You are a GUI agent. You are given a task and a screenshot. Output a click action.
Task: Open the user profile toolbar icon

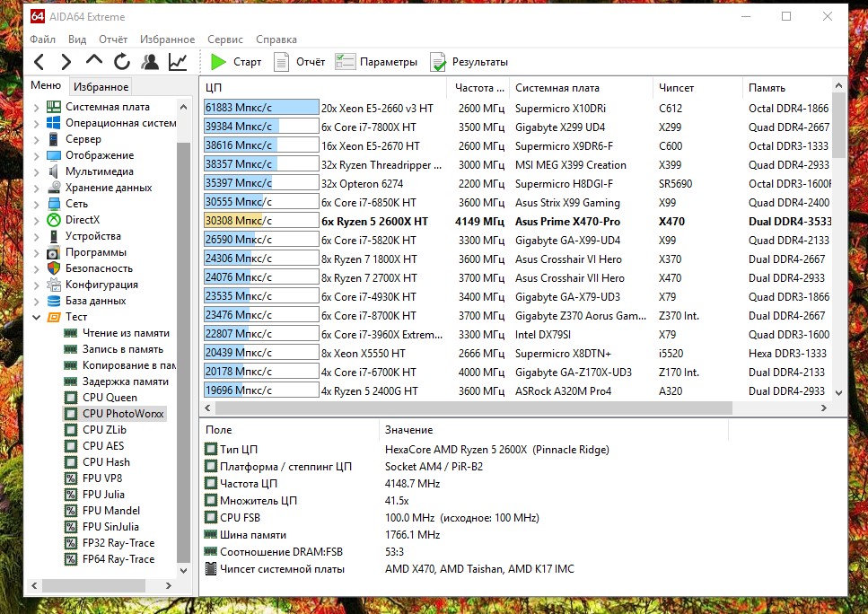(150, 61)
